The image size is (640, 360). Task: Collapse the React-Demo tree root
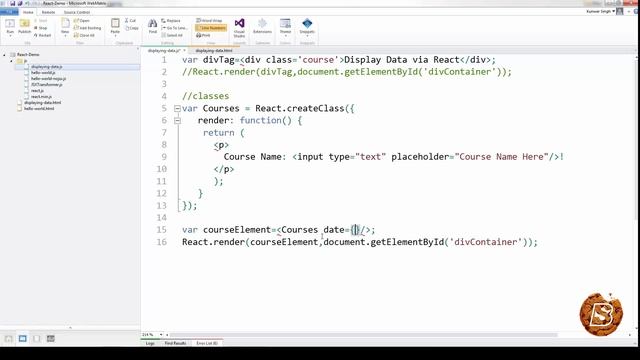tap(4, 55)
